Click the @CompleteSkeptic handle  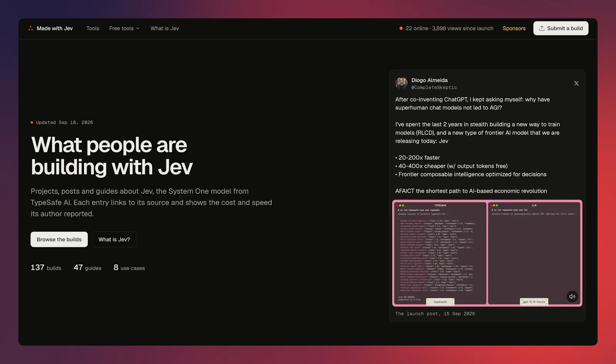434,88
